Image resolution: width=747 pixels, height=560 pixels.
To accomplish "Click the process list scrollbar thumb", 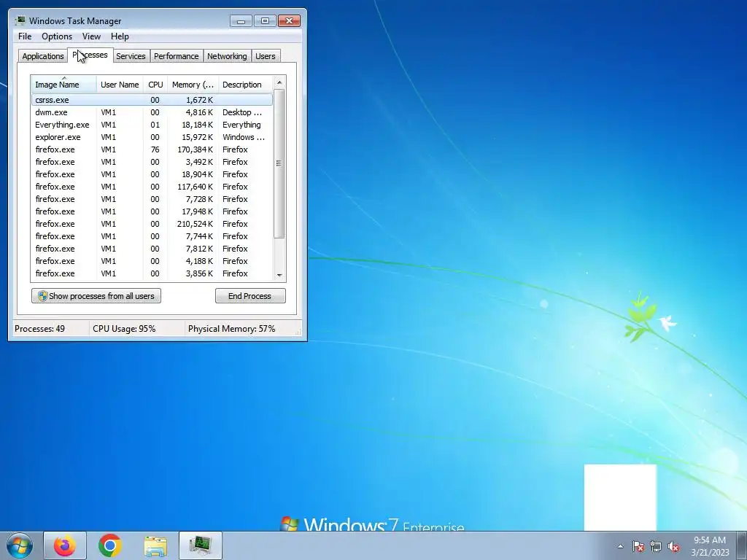I will tap(279, 163).
